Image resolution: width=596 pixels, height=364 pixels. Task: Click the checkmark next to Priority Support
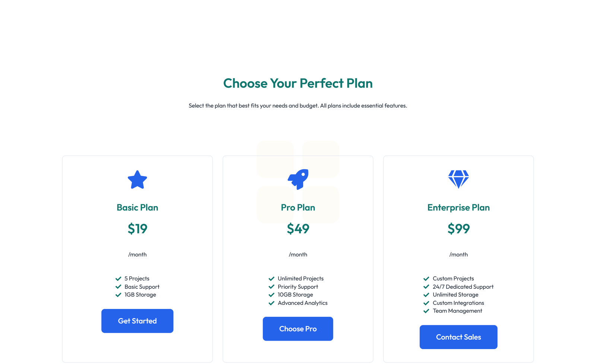point(272,287)
